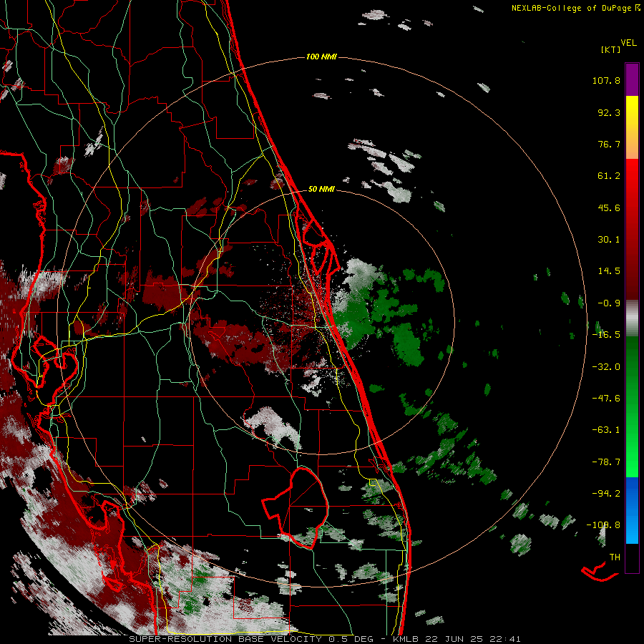Viewport: 644px width, 644px height.
Task: Click the SUPER-RESOLUTION BASE VELOCITY caption text
Action: click(225, 639)
